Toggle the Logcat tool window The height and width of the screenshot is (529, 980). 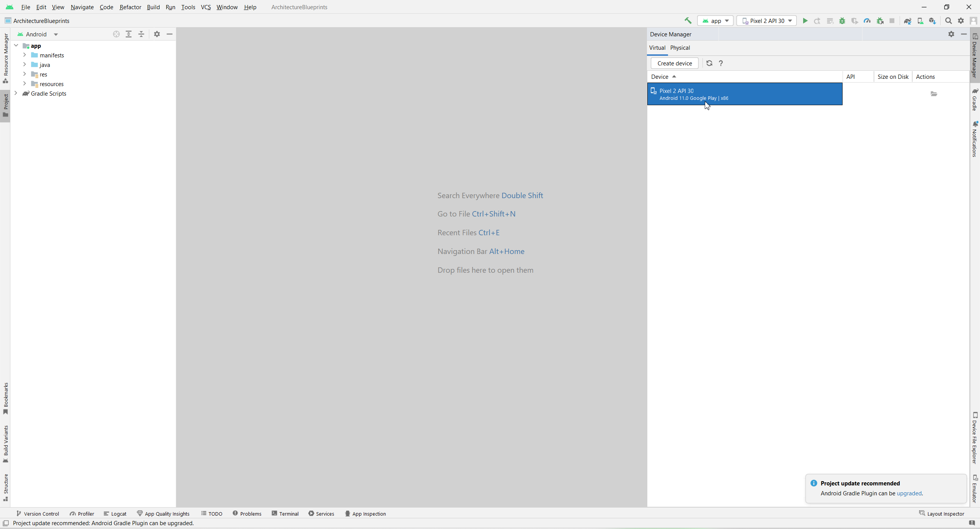point(115,514)
